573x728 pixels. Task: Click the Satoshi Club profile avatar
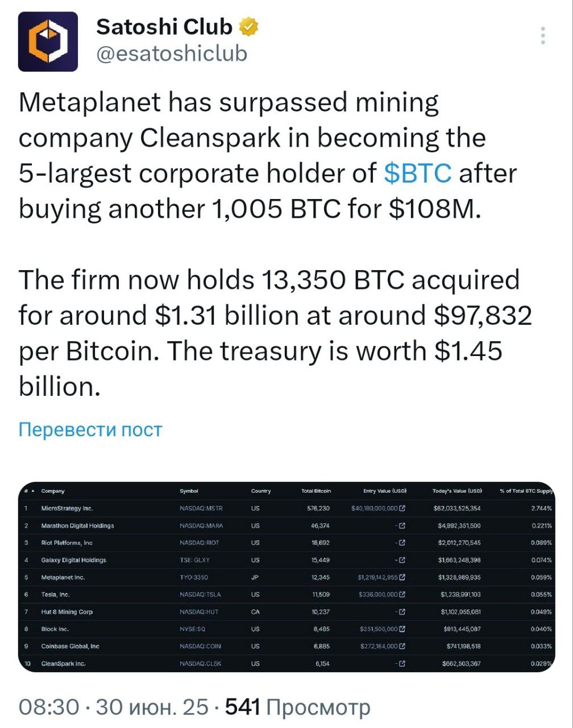click(x=48, y=42)
